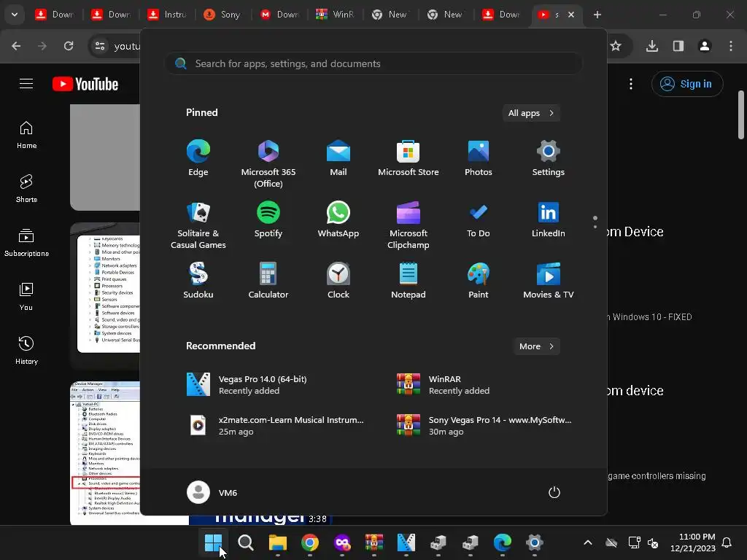
Task: Click the Start menu search box
Action: point(374,64)
